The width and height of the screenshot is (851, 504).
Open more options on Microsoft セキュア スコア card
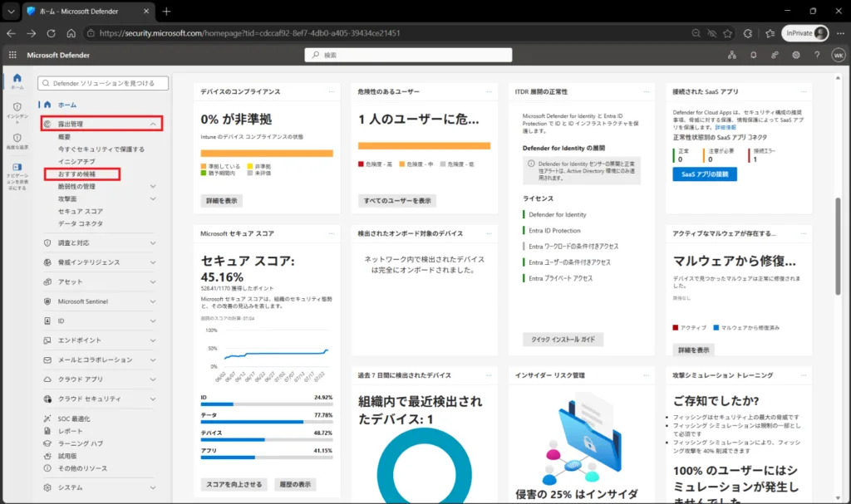tap(332, 233)
